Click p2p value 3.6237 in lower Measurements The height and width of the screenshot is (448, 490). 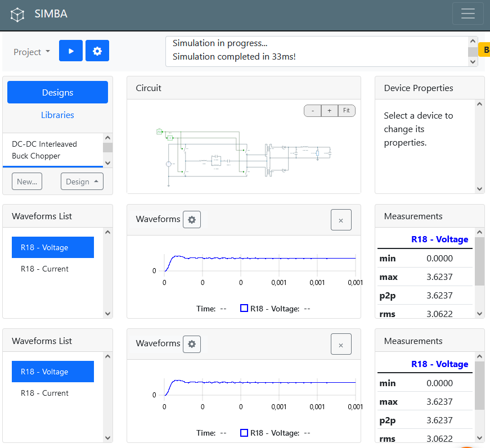click(439, 420)
